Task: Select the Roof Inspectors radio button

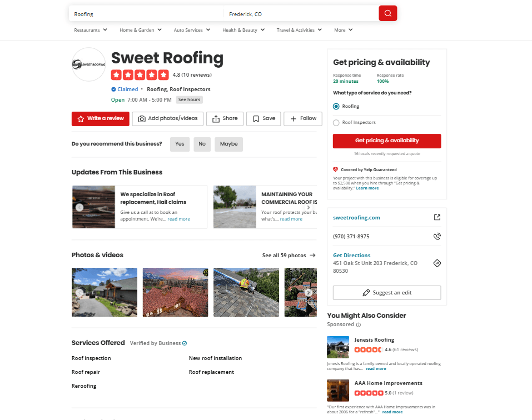Action: [x=336, y=122]
